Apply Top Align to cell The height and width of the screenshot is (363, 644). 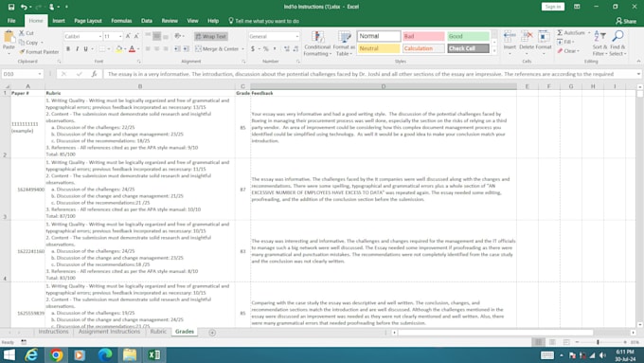(148, 36)
